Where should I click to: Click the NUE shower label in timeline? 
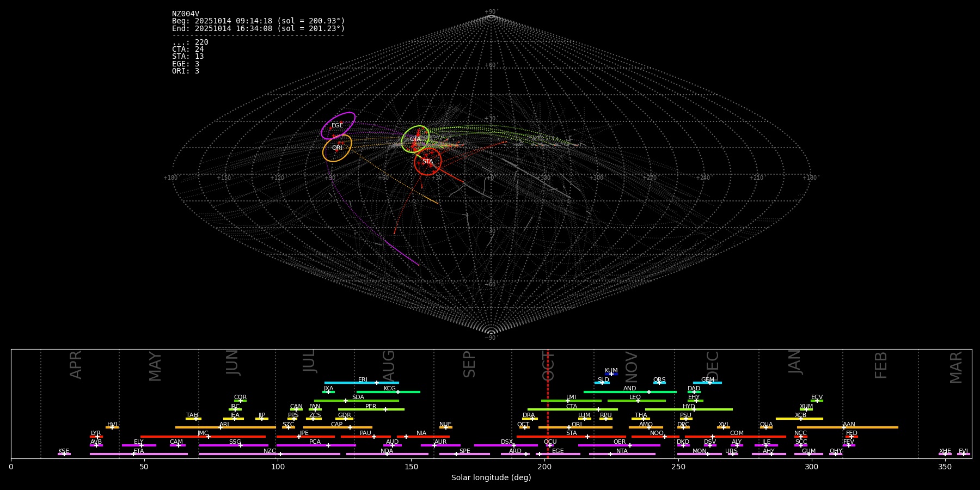[x=445, y=425]
